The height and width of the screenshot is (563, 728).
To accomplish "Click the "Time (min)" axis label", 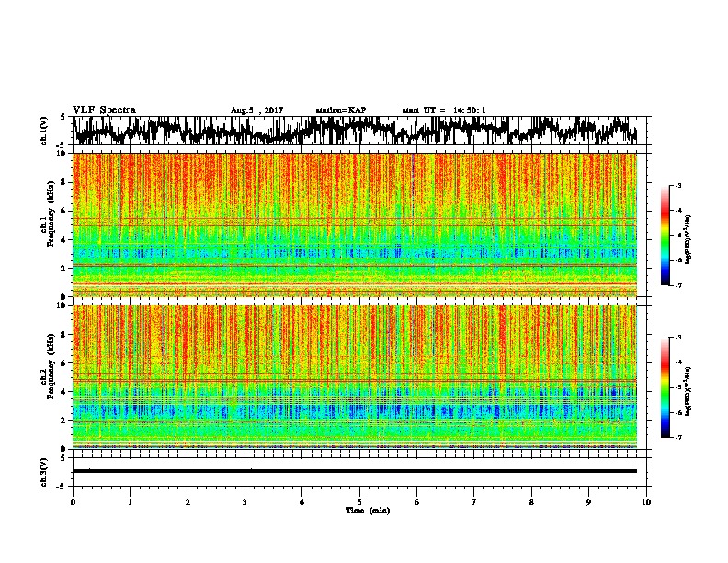I will point(368,511).
